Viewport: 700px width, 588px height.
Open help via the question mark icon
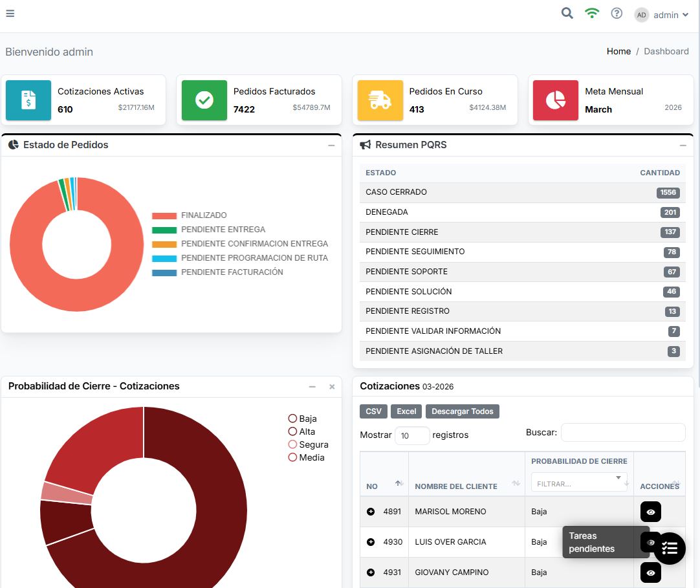click(x=617, y=13)
